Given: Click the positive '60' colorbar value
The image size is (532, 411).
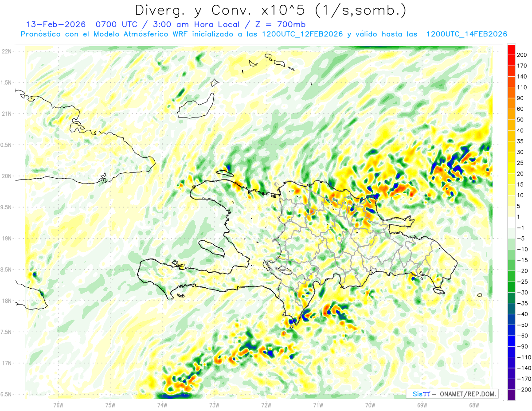Looking at the screenshot, I should pyautogui.click(x=521, y=109).
